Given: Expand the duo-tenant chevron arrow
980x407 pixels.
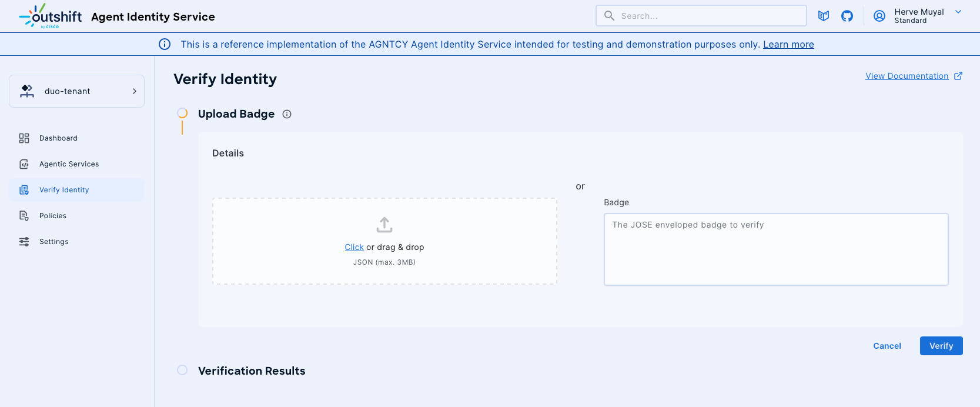Looking at the screenshot, I should (x=134, y=91).
